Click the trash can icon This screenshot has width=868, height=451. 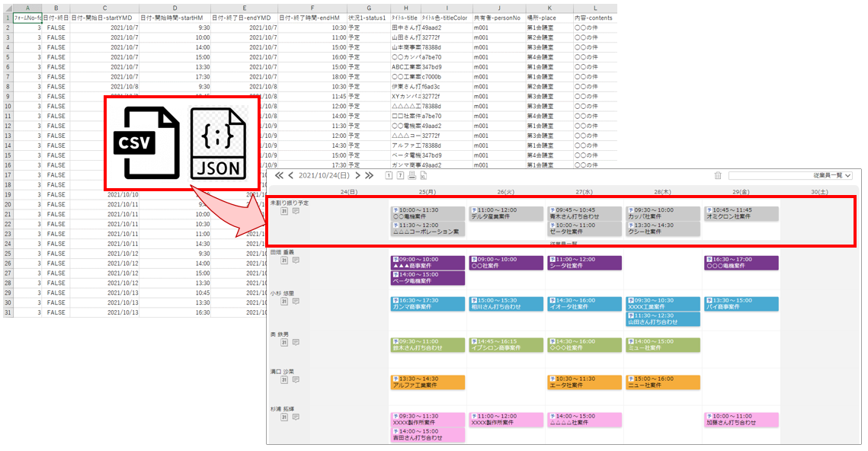pyautogui.click(x=717, y=175)
